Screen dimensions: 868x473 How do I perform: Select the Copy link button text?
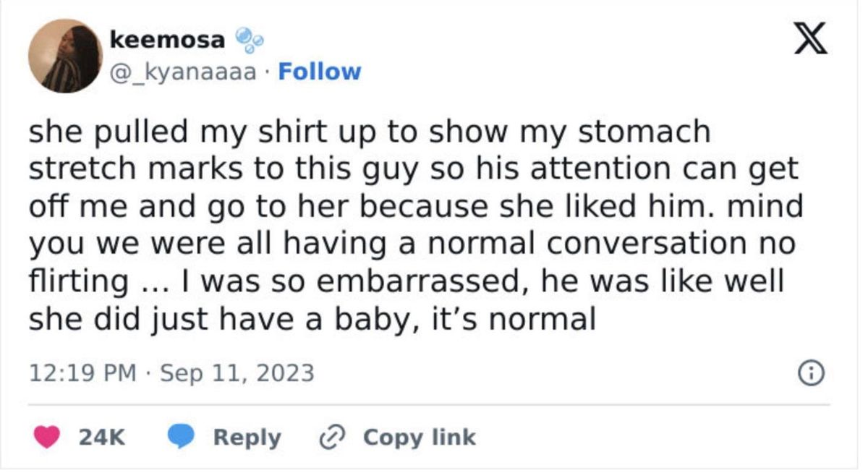[x=420, y=438]
